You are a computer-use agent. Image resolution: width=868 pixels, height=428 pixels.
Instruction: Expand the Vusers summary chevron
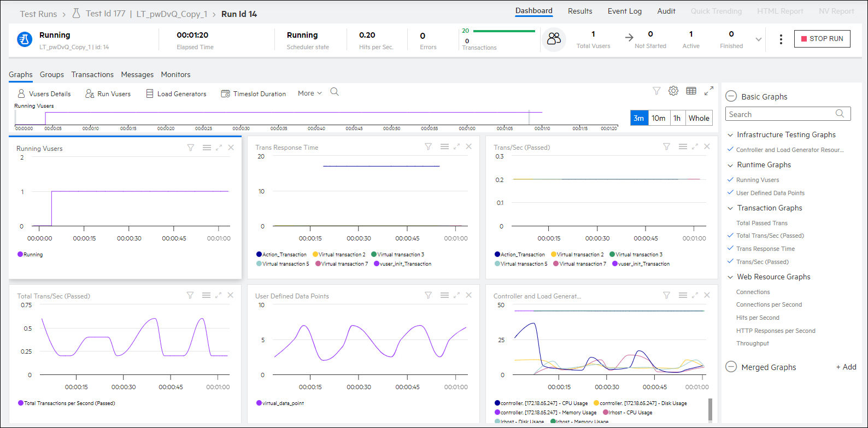[758, 39]
